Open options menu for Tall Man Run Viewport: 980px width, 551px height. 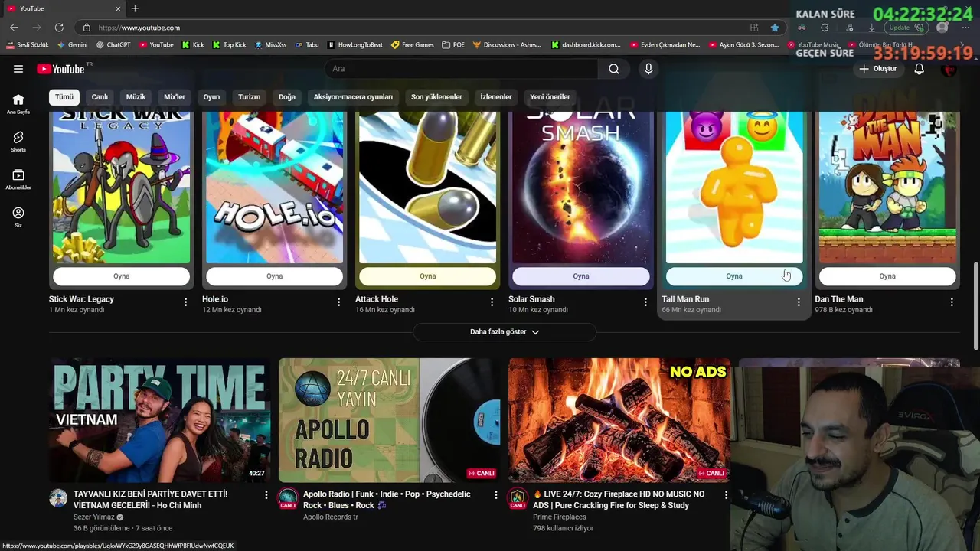pos(799,302)
